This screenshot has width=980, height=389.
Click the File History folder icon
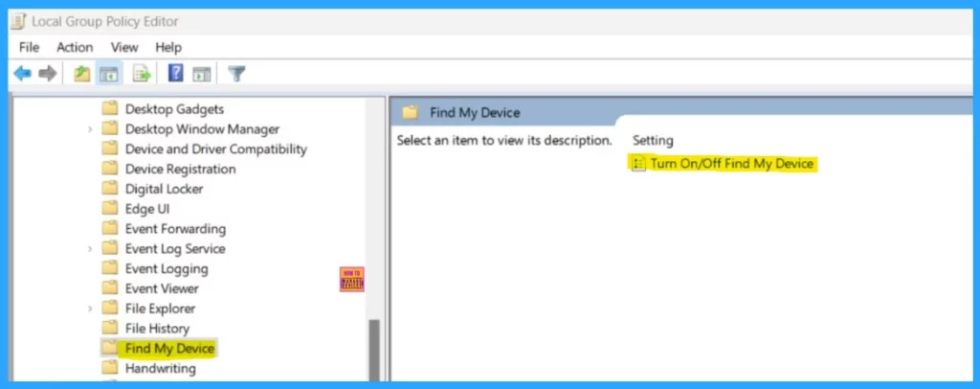click(x=110, y=328)
